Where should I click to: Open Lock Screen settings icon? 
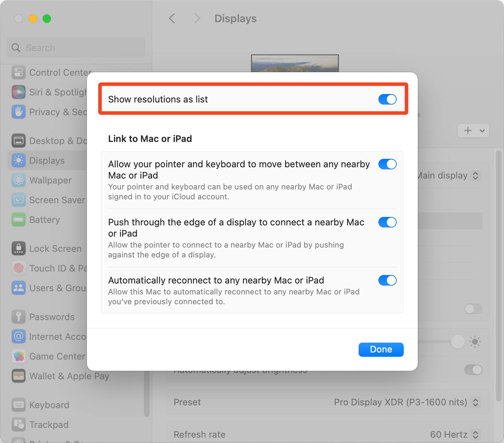click(x=19, y=249)
